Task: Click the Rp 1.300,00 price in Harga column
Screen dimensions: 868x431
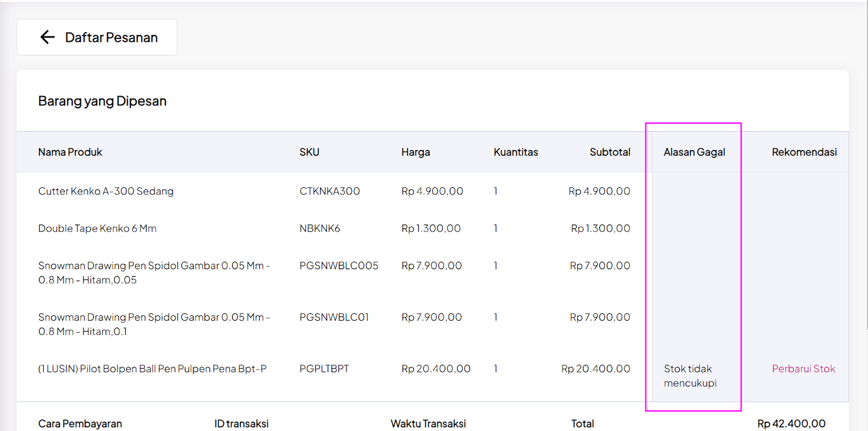Action: [431, 229]
